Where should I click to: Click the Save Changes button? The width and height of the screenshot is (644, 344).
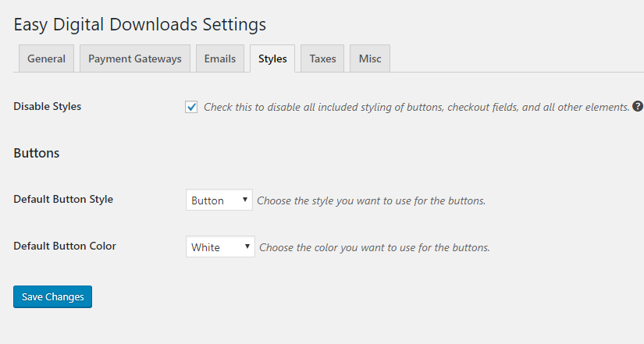pyautogui.click(x=52, y=296)
